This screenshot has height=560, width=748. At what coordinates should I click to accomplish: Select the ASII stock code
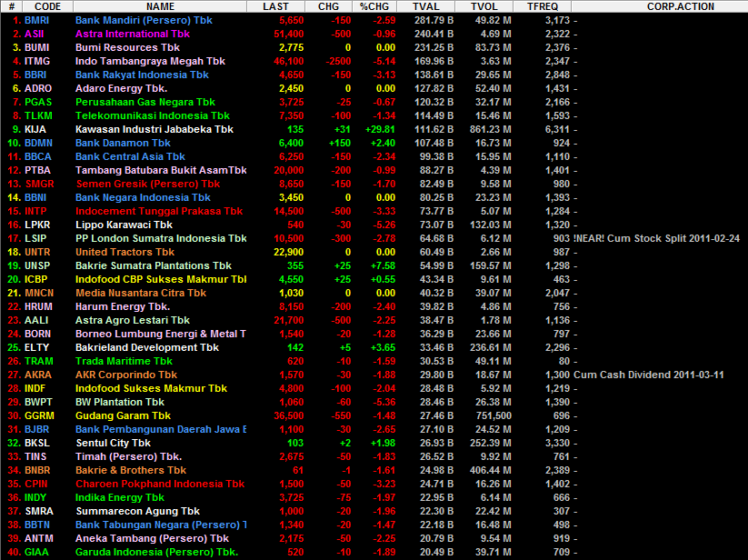pos(35,34)
